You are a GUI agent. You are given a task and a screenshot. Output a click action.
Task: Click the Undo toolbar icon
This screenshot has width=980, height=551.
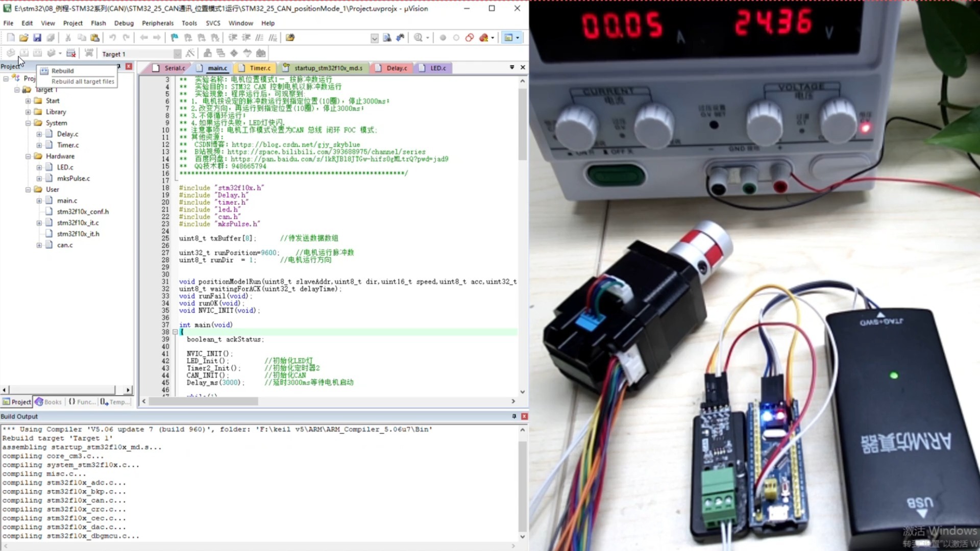(113, 37)
